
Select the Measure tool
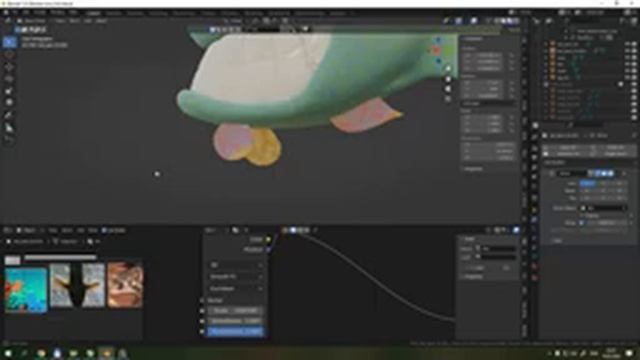pos(9,127)
